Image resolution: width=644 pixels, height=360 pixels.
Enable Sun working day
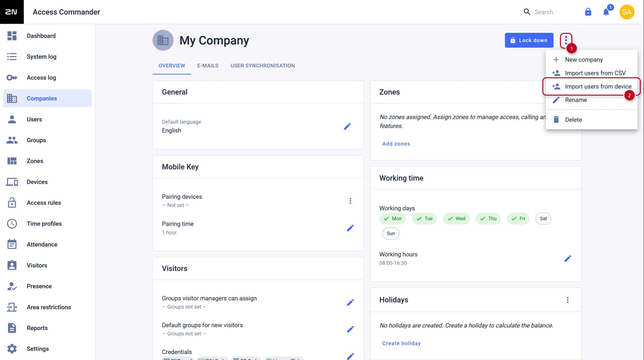pyautogui.click(x=391, y=233)
